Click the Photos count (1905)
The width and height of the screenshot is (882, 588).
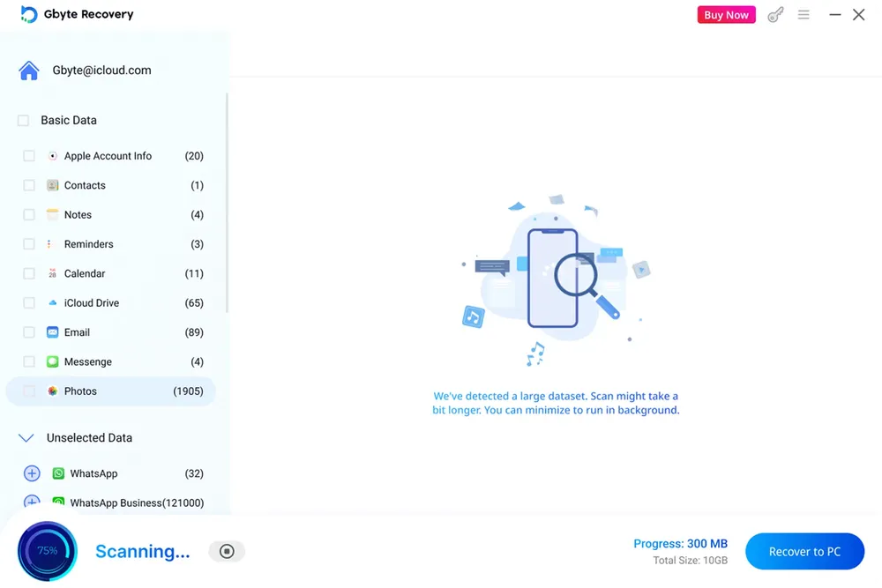(188, 391)
